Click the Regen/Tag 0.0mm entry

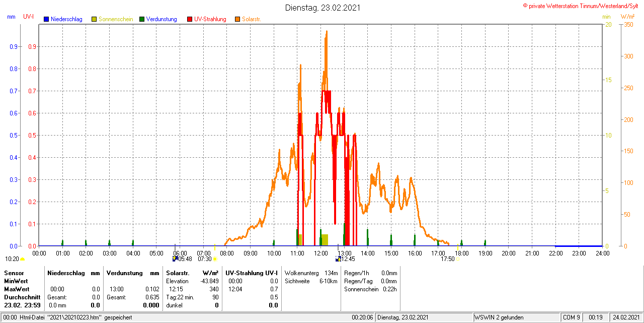370,281
